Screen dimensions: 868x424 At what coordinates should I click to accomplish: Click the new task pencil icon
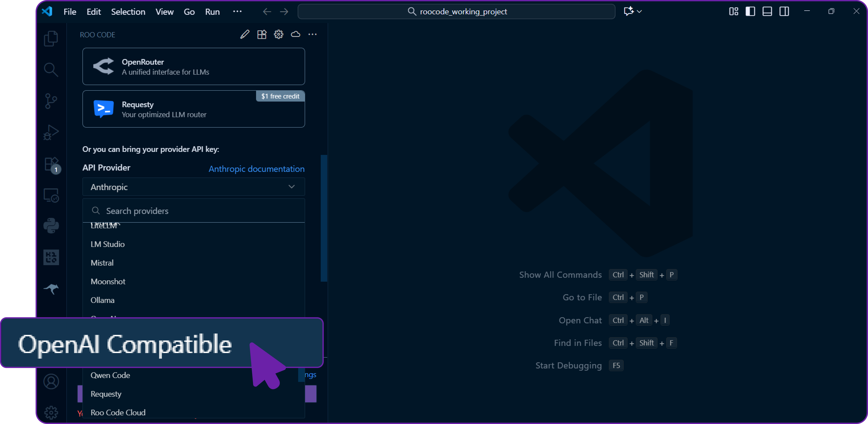click(x=245, y=34)
